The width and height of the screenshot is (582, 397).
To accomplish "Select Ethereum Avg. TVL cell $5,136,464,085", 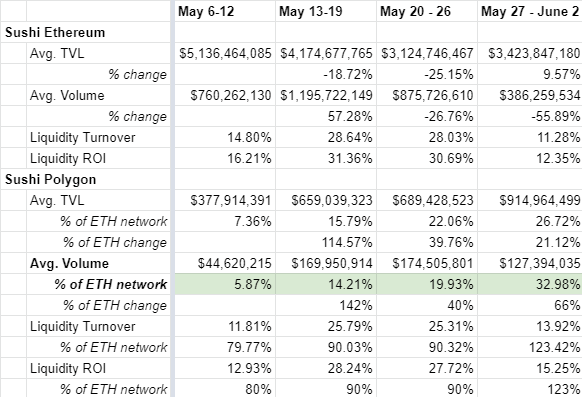I will [x=224, y=53].
